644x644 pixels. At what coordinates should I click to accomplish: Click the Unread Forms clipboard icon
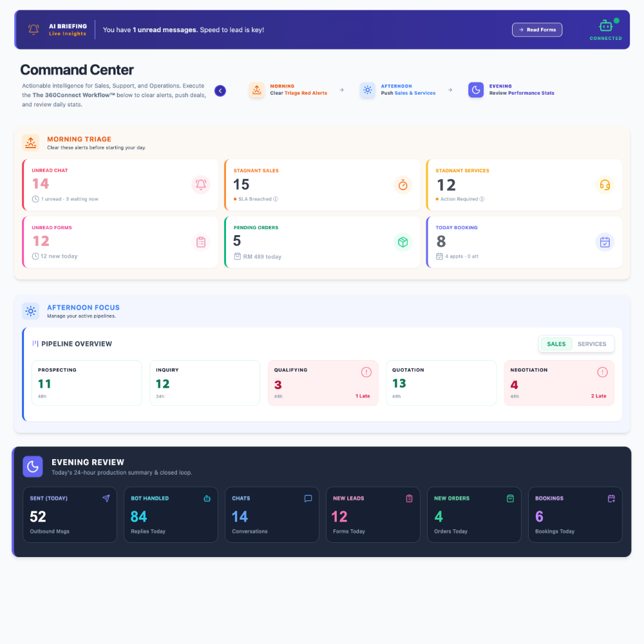coord(201,242)
